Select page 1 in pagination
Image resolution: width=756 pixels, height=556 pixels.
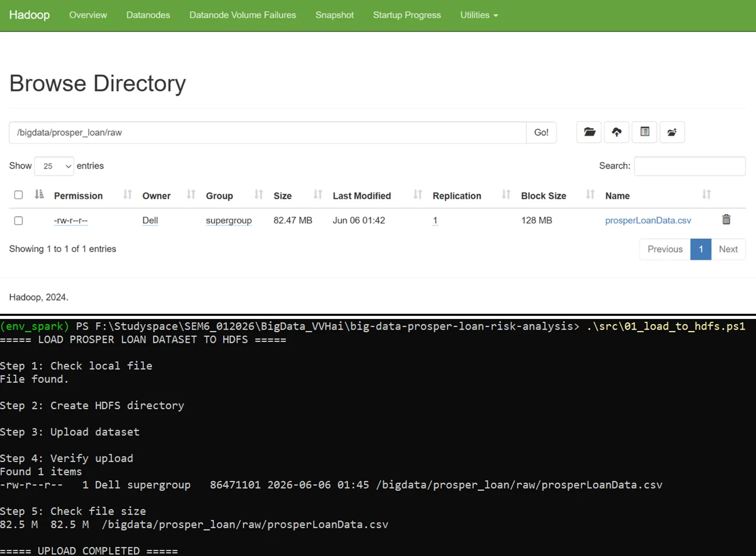pos(701,249)
